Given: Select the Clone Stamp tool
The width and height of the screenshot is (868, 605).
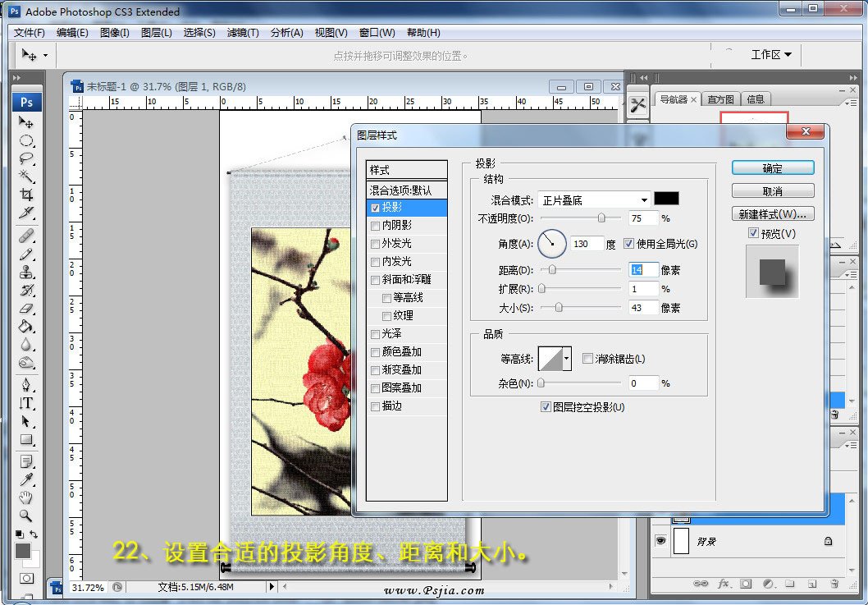Looking at the screenshot, I should pyautogui.click(x=26, y=272).
